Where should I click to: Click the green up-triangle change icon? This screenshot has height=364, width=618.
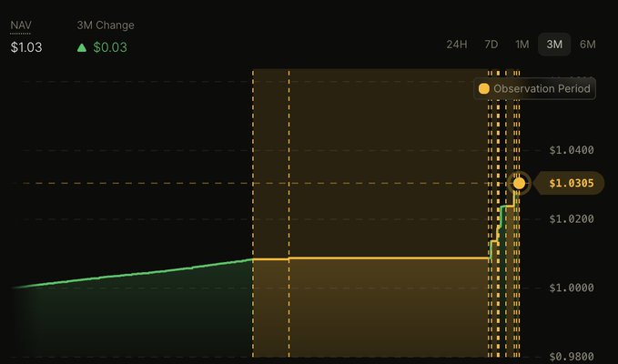point(82,47)
